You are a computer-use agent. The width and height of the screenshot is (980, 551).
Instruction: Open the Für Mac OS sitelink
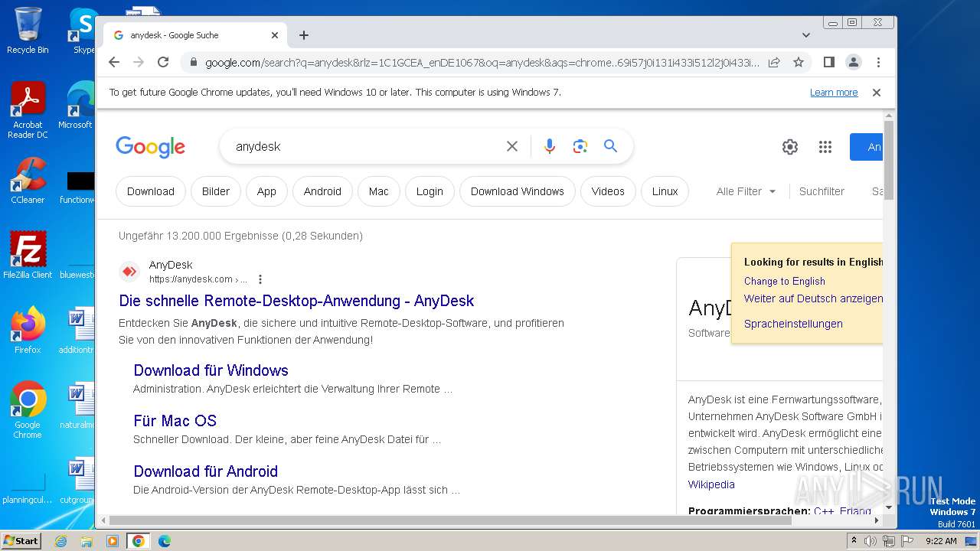point(175,421)
